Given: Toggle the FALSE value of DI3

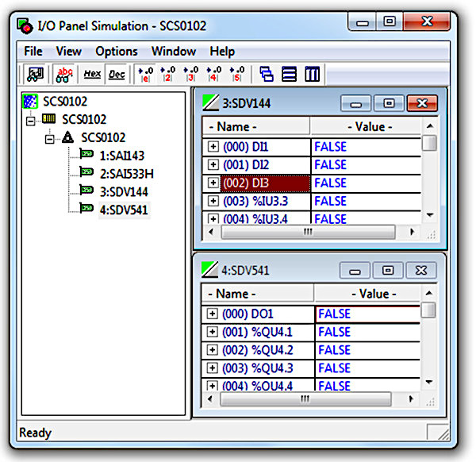Looking at the screenshot, I should 366,183.
